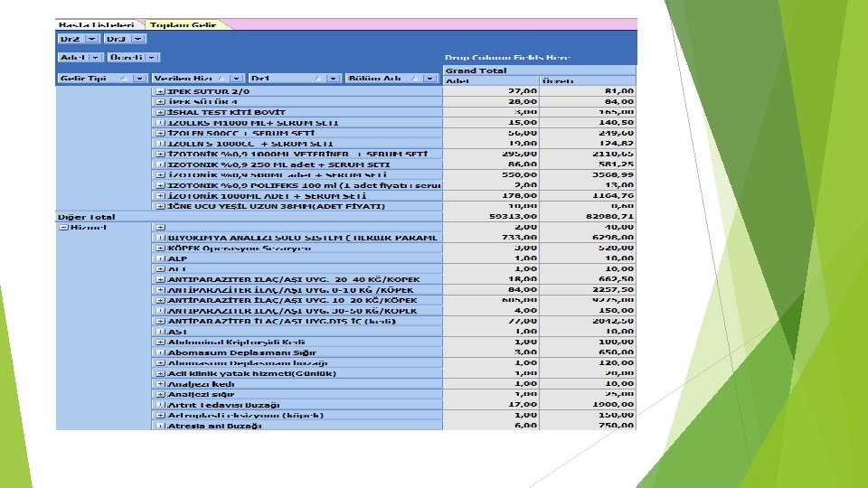Viewport: 868px width, 488px height.
Task: Open the Dr1 row field filter dropdown
Action: pos(333,79)
